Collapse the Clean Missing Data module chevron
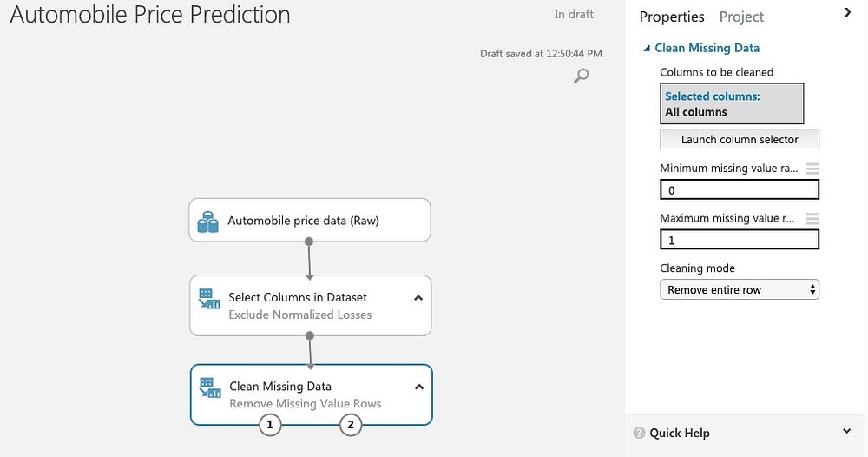Image resolution: width=868 pixels, height=457 pixels. point(419,387)
